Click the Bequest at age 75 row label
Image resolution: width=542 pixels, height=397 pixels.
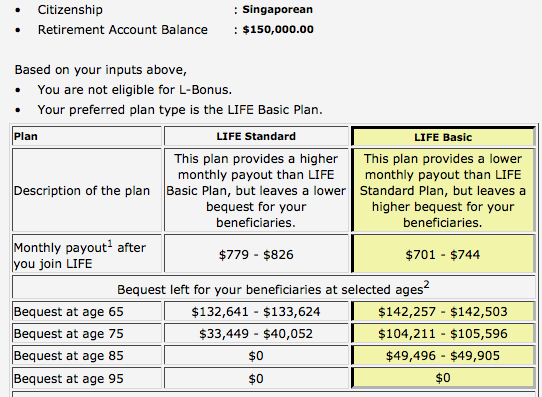click(x=68, y=334)
